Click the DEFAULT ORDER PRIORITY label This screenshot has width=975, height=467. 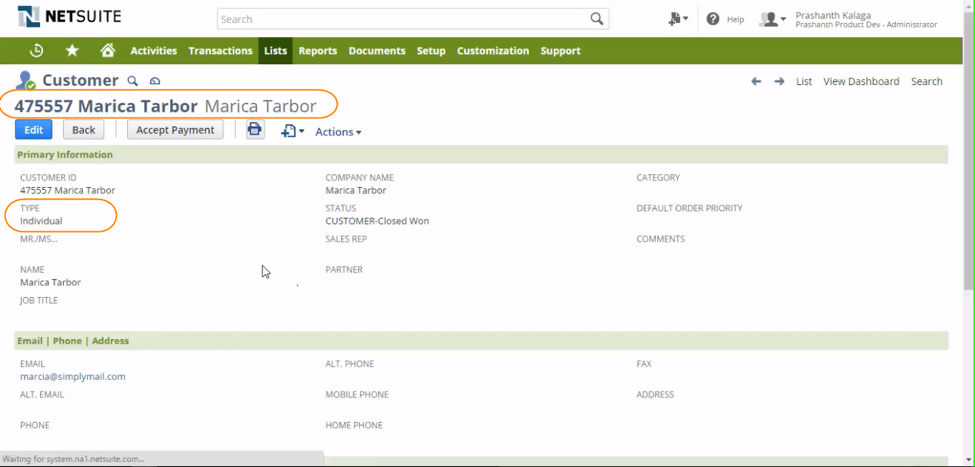tap(690, 208)
